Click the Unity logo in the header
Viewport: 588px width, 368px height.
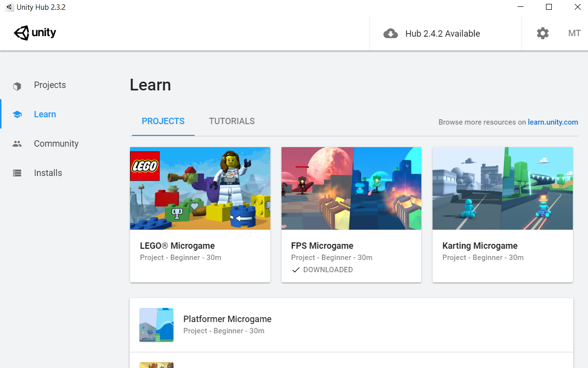click(35, 33)
